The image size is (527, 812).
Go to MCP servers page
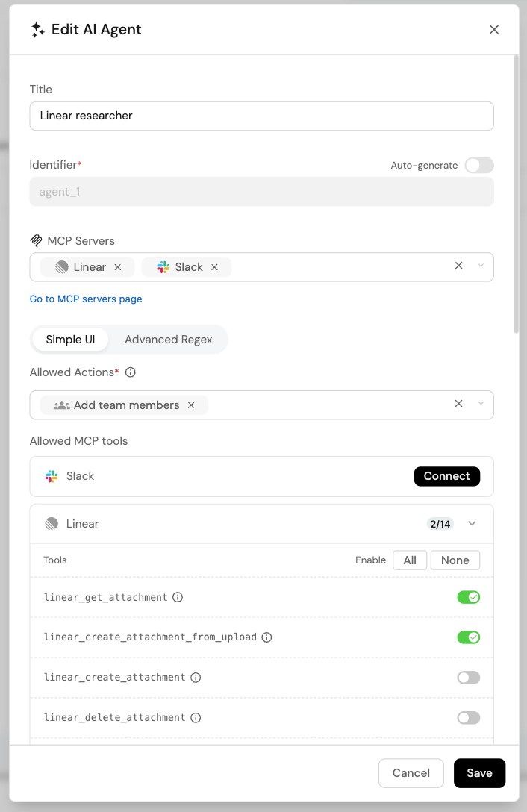tap(86, 299)
